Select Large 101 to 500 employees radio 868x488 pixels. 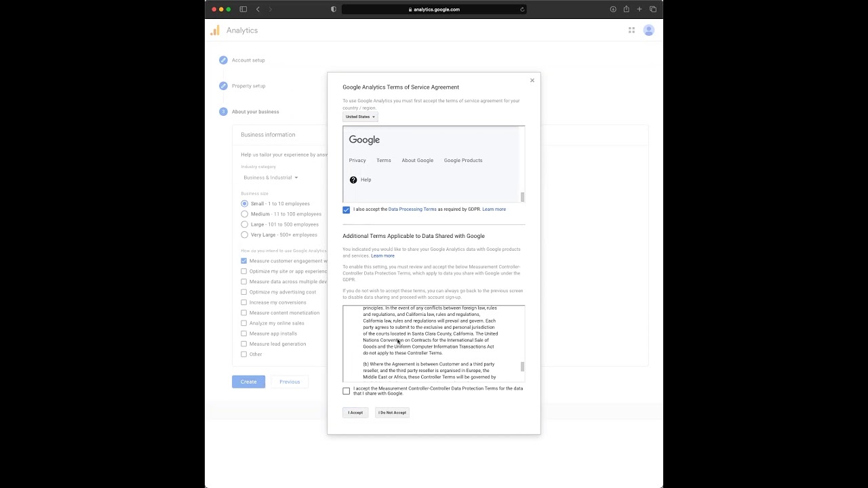[x=245, y=224]
